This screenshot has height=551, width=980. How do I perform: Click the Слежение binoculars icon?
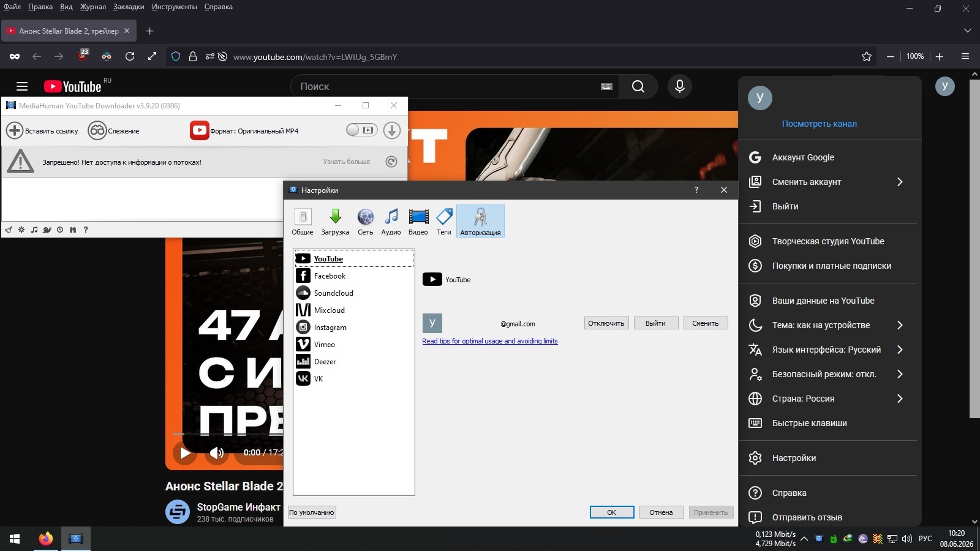coord(97,130)
